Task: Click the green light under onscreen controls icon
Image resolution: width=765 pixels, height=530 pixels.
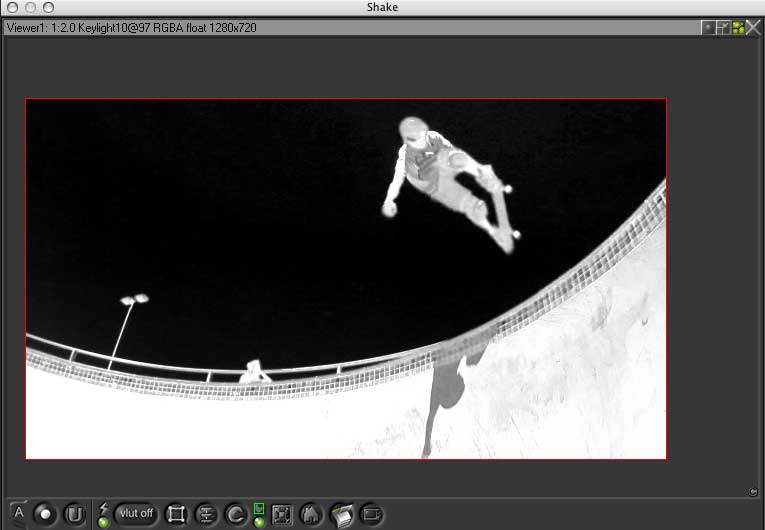Action: (x=259, y=522)
